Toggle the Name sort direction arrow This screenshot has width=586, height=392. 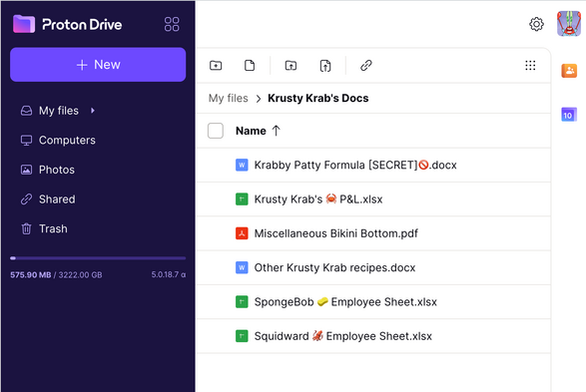[276, 131]
